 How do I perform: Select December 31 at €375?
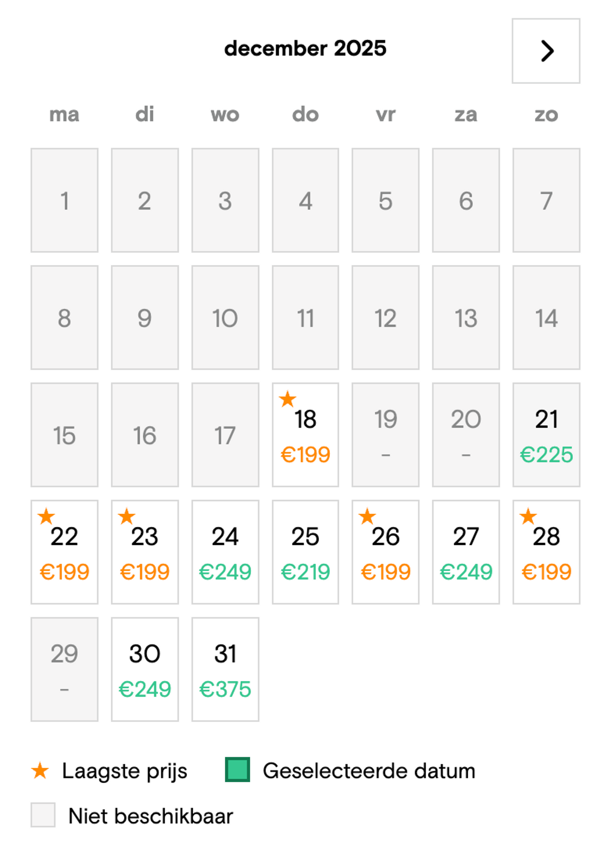[x=225, y=669]
